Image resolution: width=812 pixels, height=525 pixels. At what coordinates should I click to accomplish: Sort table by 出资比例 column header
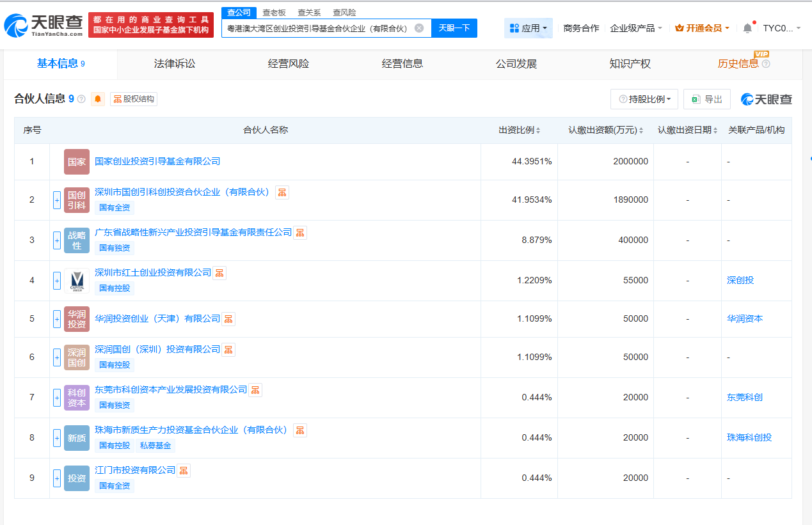(x=519, y=130)
